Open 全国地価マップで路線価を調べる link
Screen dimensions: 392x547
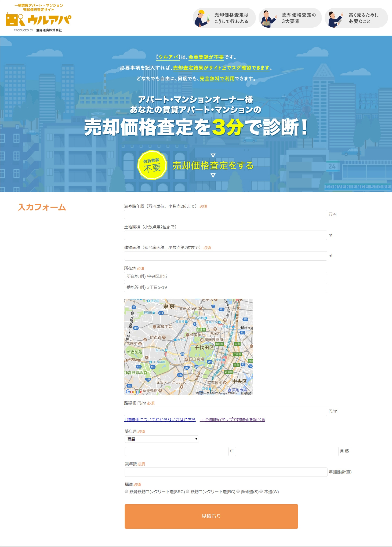coord(233,420)
